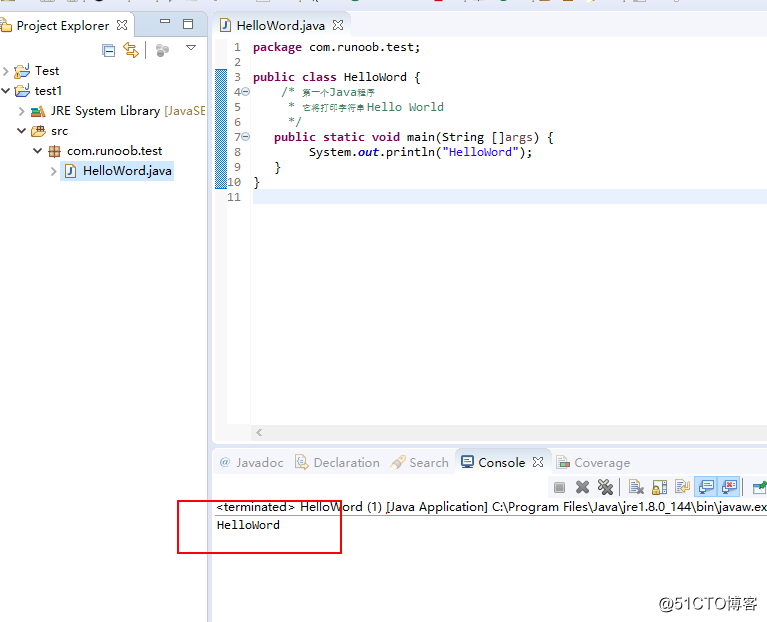The image size is (767, 622).
Task: Toggle Show Console on standard output change
Action: (706, 487)
